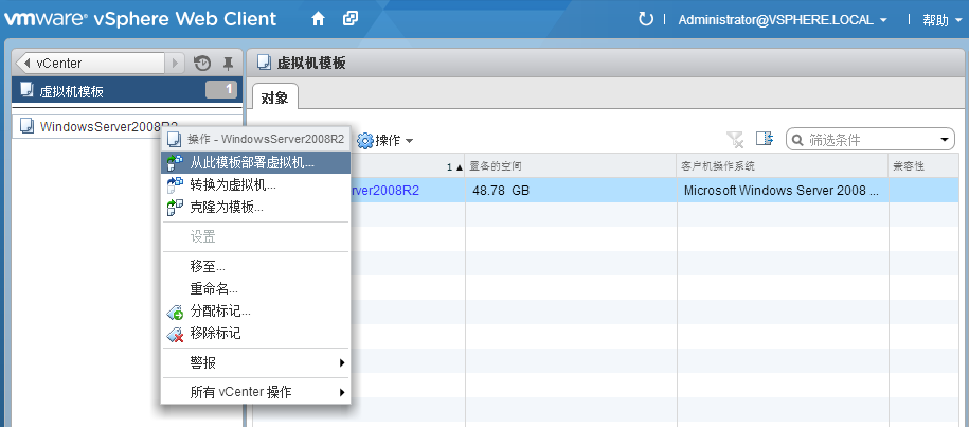Image resolution: width=970 pixels, height=427 pixels.
Task: Focus the 筛选条件 filter input field
Action: (870, 140)
